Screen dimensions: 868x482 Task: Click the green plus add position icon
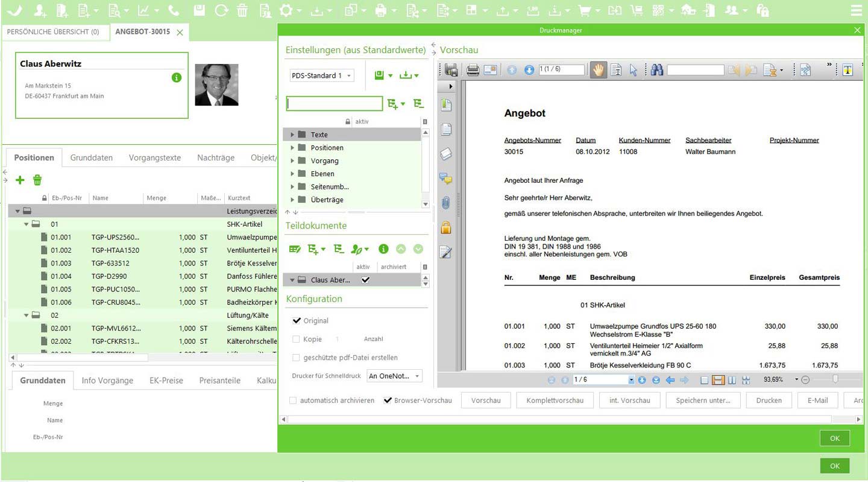20,180
